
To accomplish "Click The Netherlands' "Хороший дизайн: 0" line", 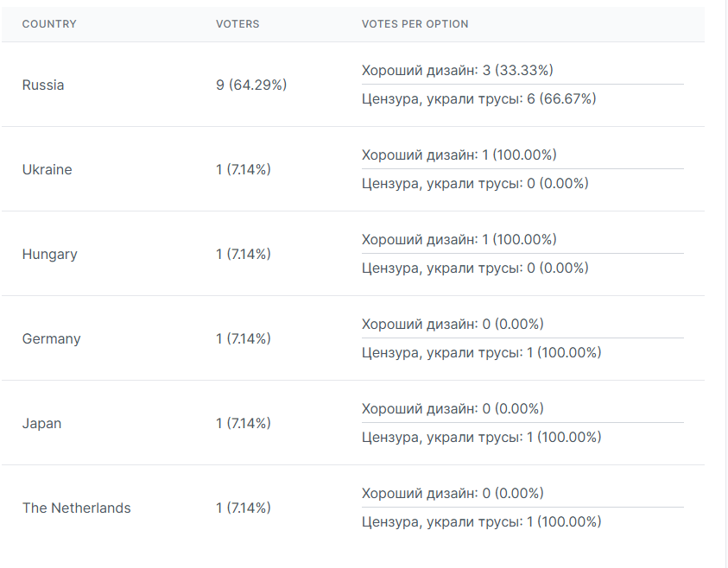I will pos(453,494).
